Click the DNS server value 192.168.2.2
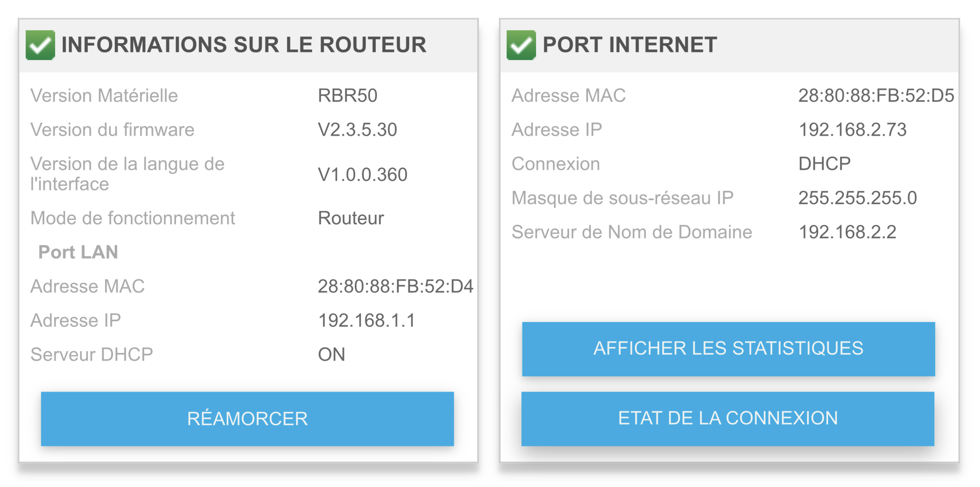 [x=847, y=232]
